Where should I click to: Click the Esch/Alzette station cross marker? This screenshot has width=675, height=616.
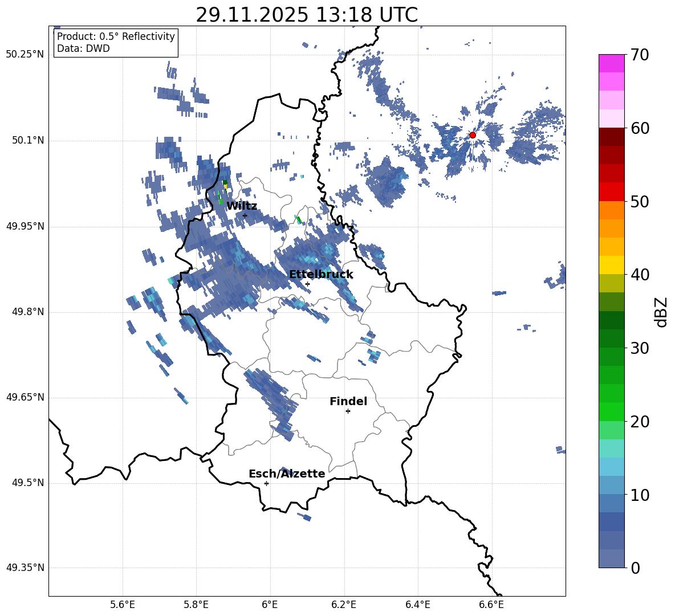(x=266, y=483)
